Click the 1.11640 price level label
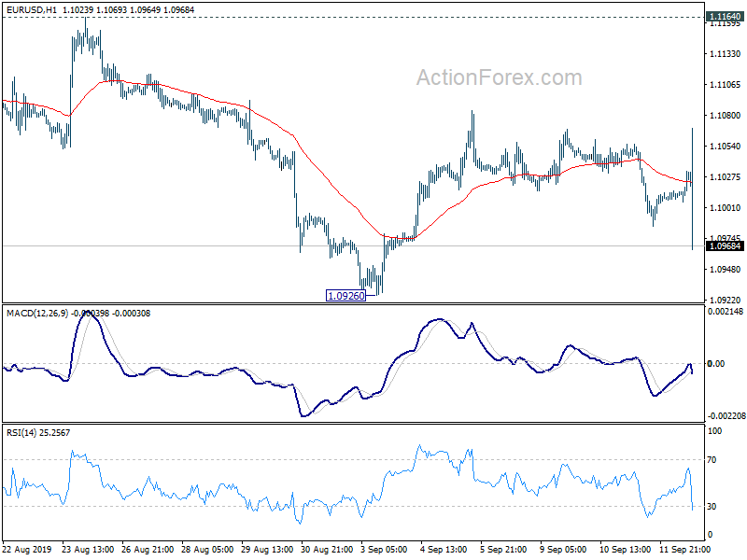The image size is (747, 560). [726, 17]
